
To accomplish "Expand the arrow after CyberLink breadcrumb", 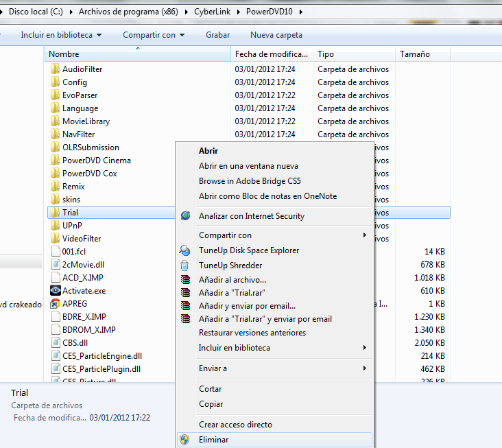I will 238,12.
